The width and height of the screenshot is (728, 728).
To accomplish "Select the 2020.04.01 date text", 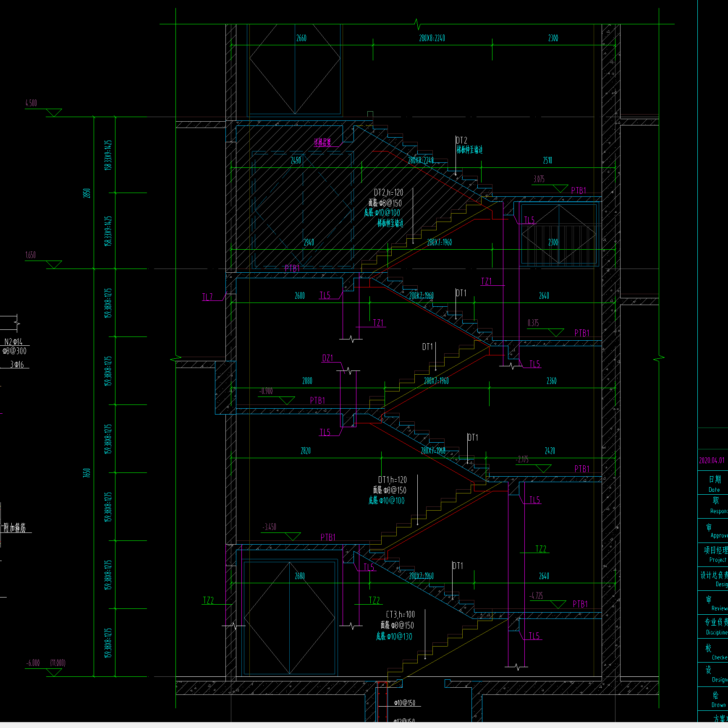I will click(x=712, y=460).
